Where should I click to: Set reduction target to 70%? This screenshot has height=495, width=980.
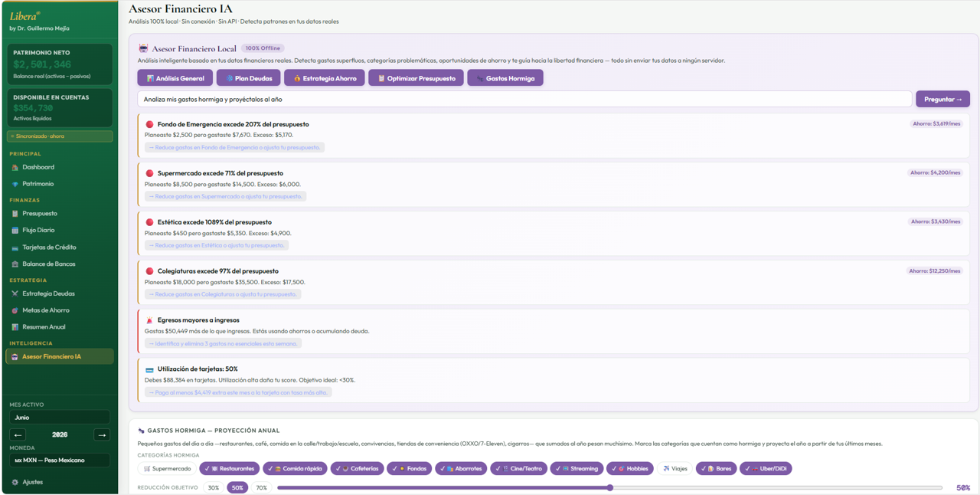(262, 487)
